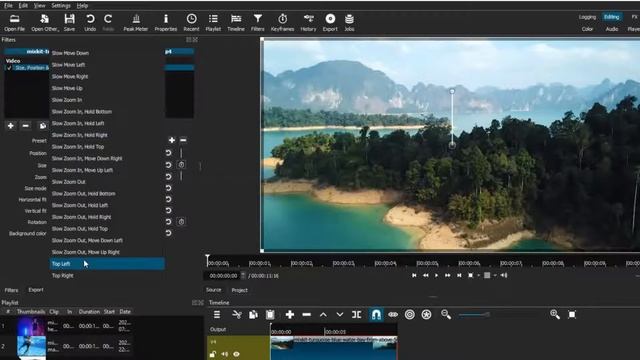Toggle keyframes stopwatch on Rotation row
The height and width of the screenshot is (360, 640).
click(x=181, y=222)
